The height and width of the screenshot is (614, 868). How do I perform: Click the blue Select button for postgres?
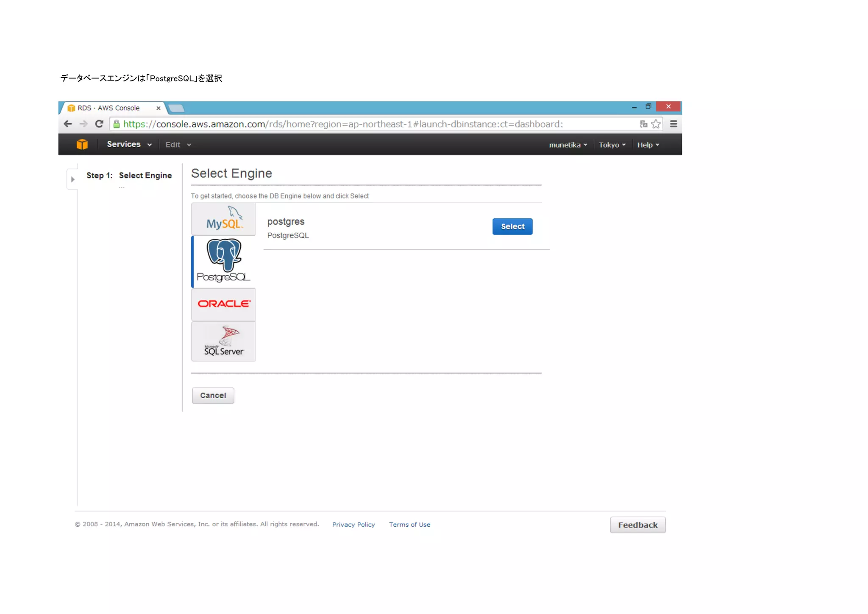[512, 226]
